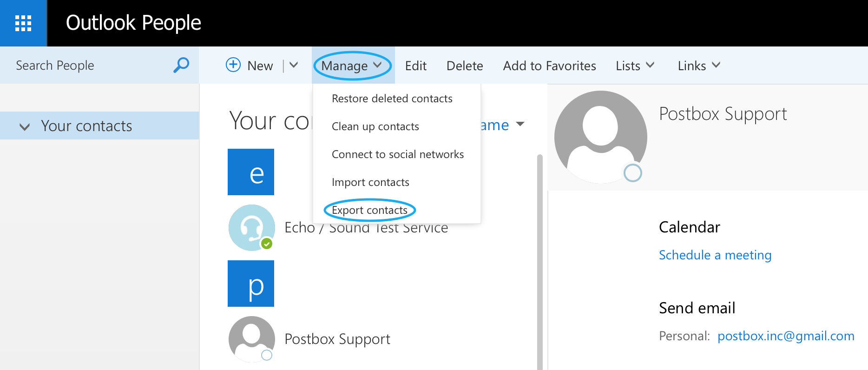Click Postbox Support avatar in contact list
868x370 pixels.
click(x=251, y=339)
